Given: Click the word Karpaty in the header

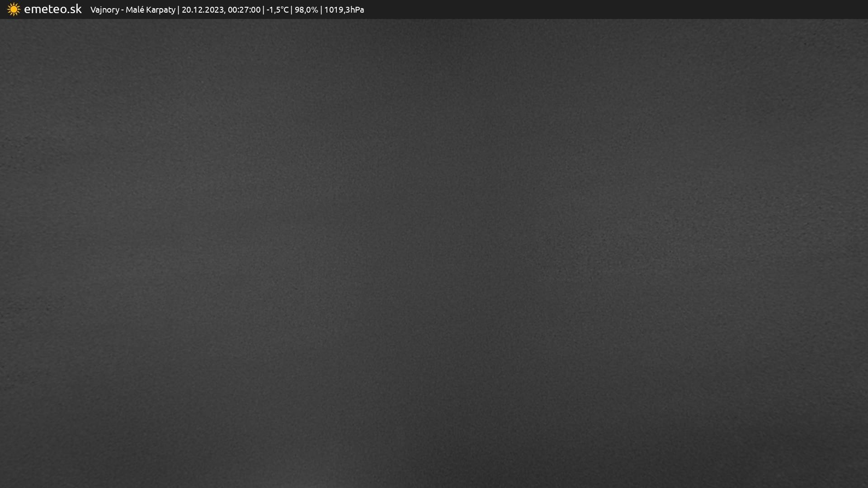Looking at the screenshot, I should coord(160,10).
